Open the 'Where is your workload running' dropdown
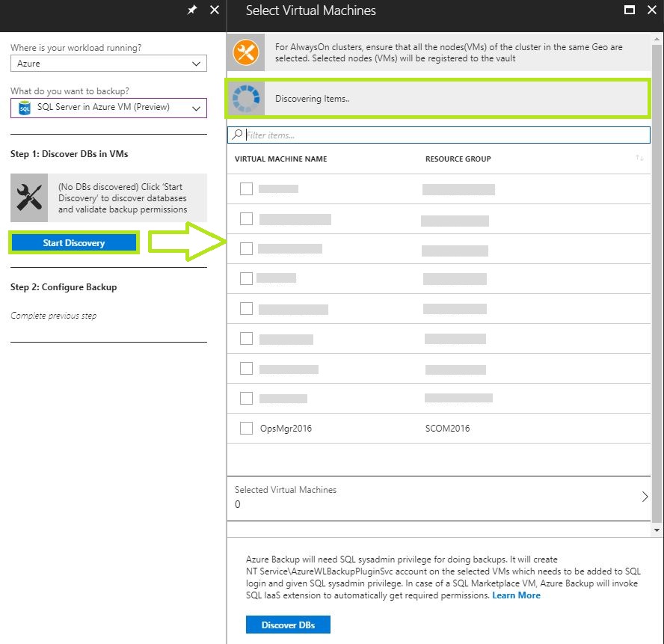Viewport: 664px width, 644px height. coord(109,64)
